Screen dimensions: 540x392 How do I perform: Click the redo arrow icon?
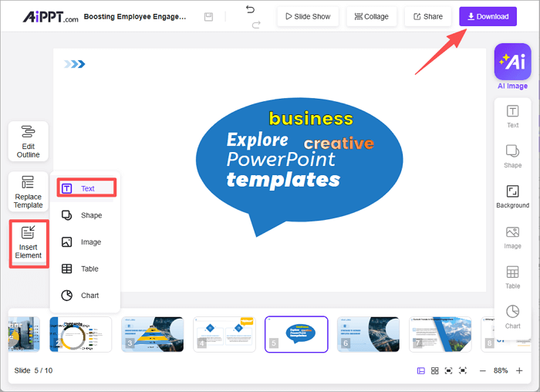click(x=256, y=24)
